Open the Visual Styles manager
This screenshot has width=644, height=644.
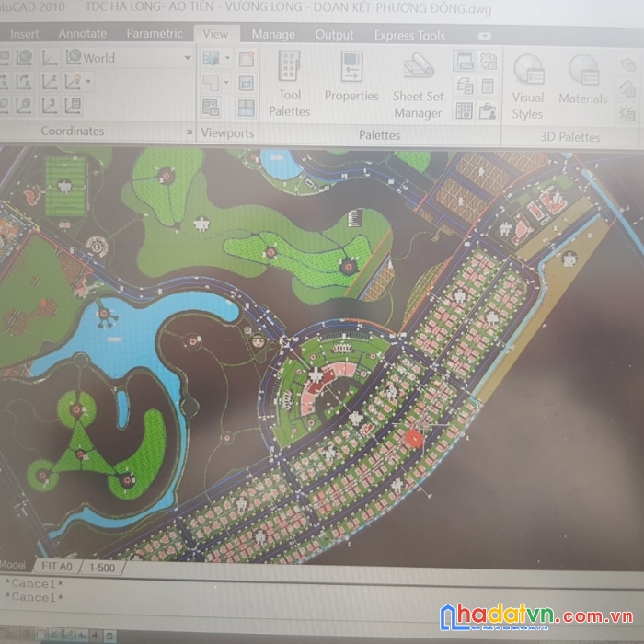(528, 87)
